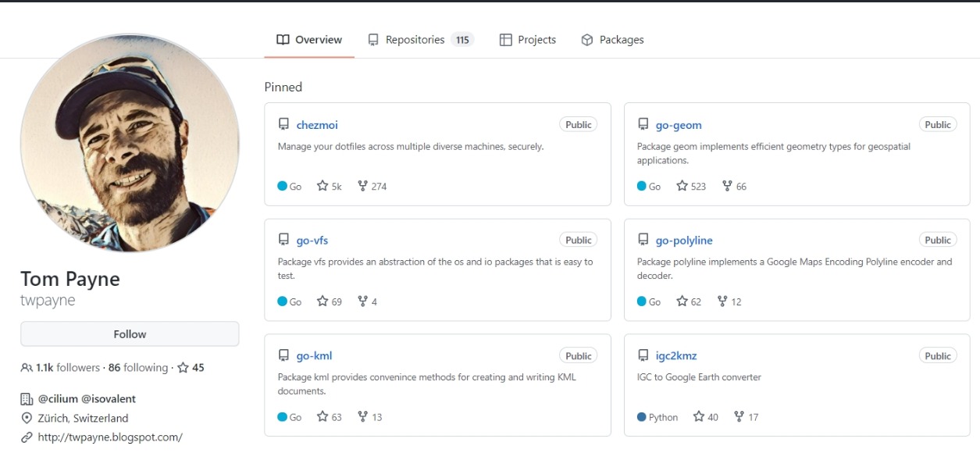Select the Overview tab
The width and height of the screenshot is (980, 453).
(309, 40)
